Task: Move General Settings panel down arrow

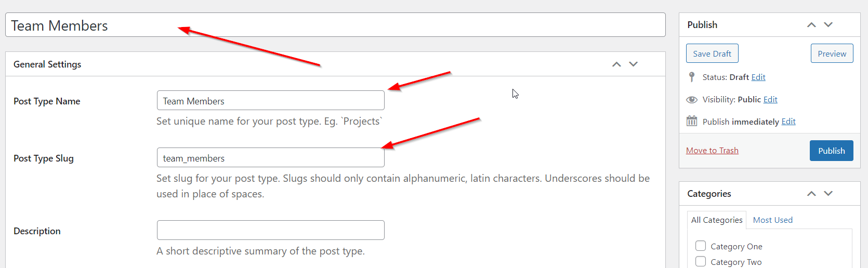Action: (633, 64)
